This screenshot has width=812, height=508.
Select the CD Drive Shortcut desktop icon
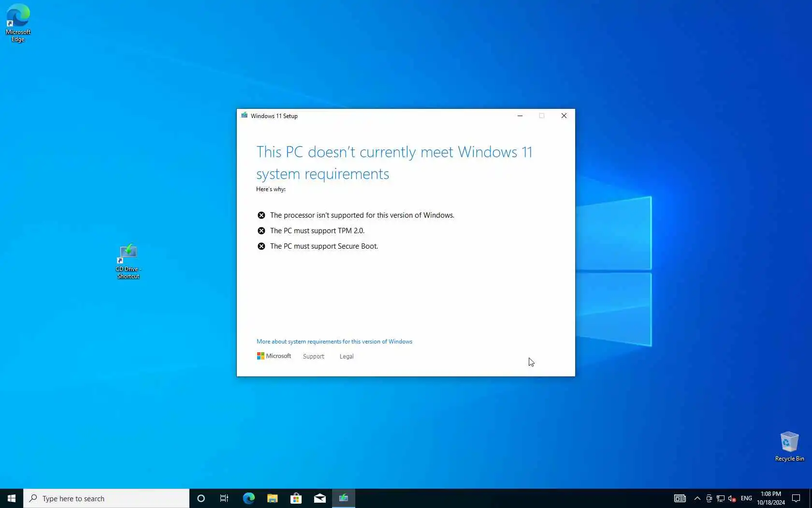pos(128,262)
